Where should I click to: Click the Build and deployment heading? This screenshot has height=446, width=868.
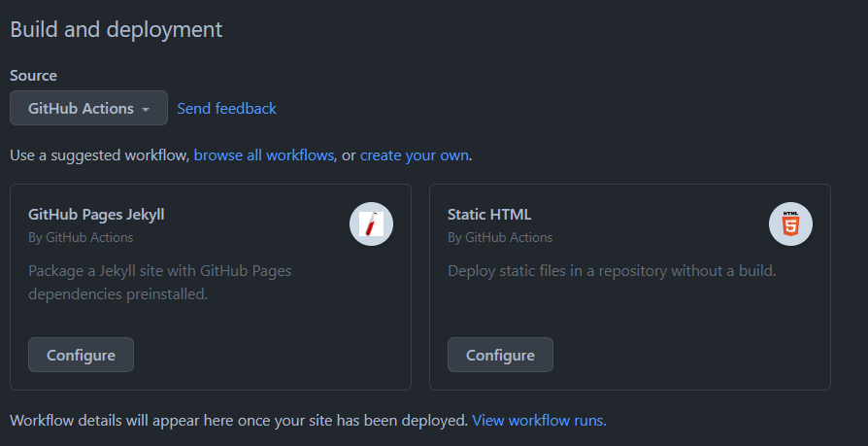click(x=117, y=29)
